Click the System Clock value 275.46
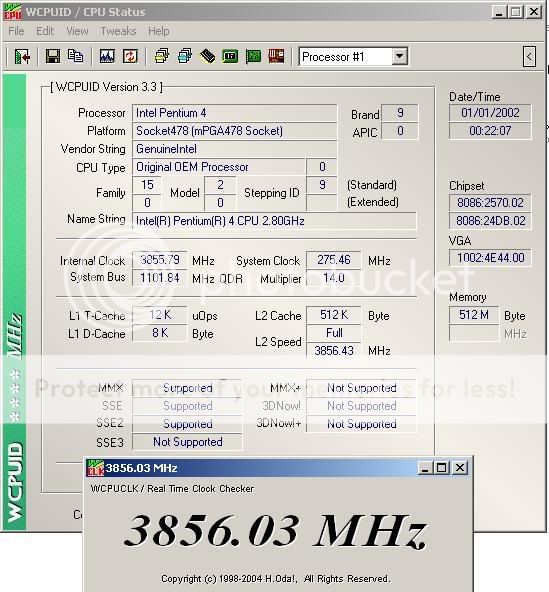The image size is (549, 592). 333,260
